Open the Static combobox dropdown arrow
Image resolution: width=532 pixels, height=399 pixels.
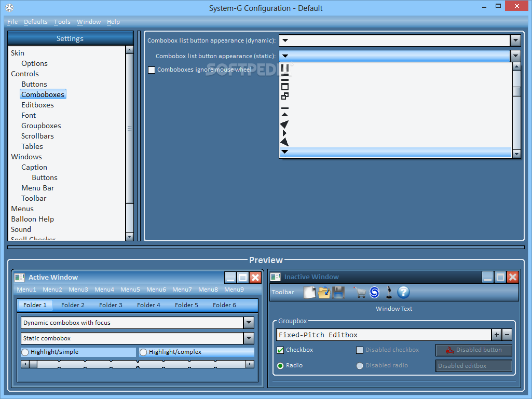click(249, 338)
